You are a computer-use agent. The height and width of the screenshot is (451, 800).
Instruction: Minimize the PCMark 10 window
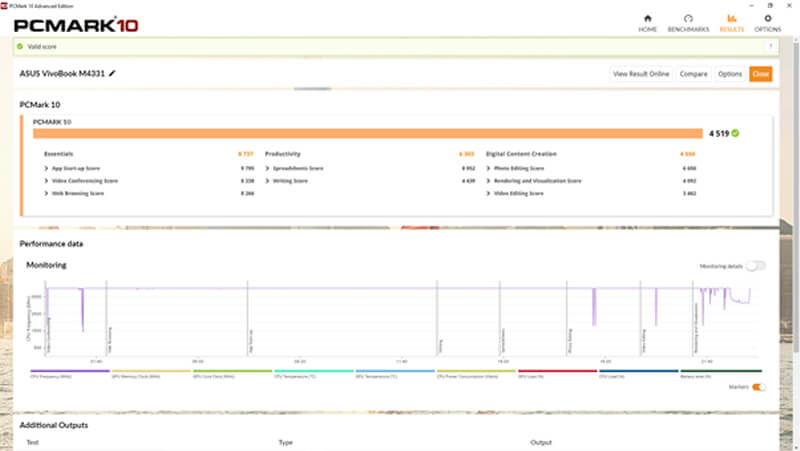tap(751, 6)
